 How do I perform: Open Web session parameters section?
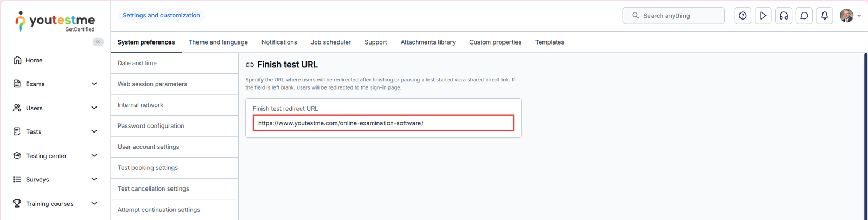click(152, 84)
